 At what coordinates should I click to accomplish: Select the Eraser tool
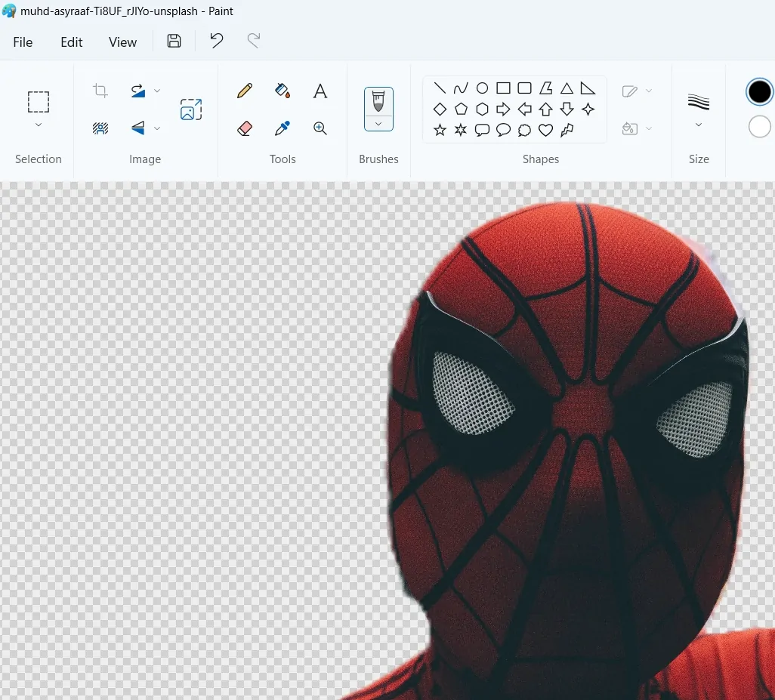pos(245,128)
